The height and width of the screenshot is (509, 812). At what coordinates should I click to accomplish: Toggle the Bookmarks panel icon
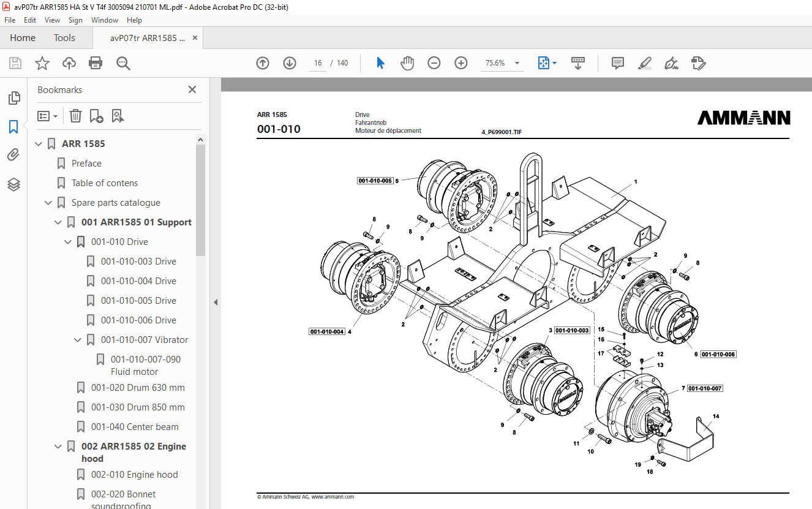click(13, 127)
